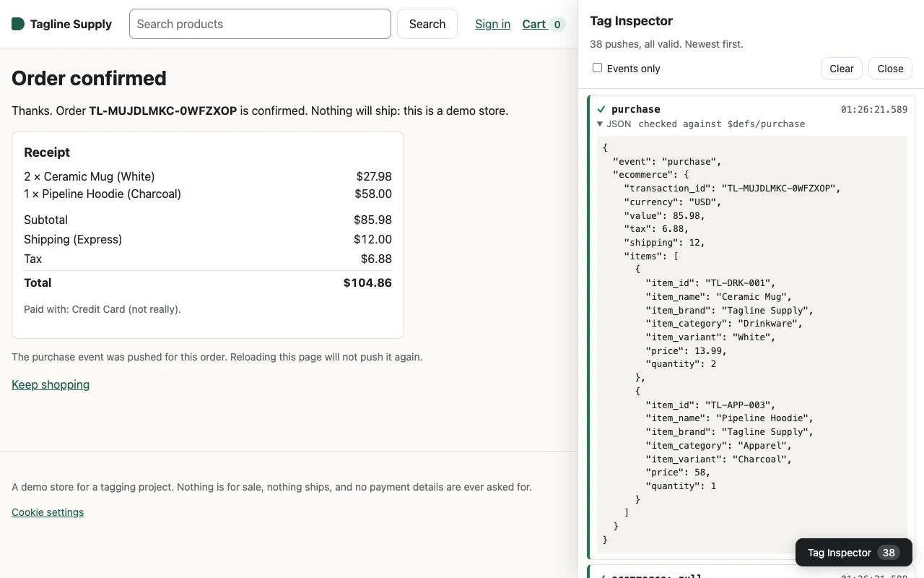
Task: Click the '1 × Pipeline Hoodie (Charcoal)' receipt line
Action: tap(103, 194)
